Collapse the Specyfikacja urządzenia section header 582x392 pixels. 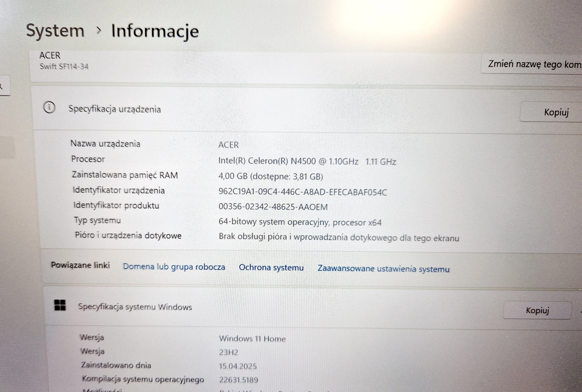[x=308, y=109]
